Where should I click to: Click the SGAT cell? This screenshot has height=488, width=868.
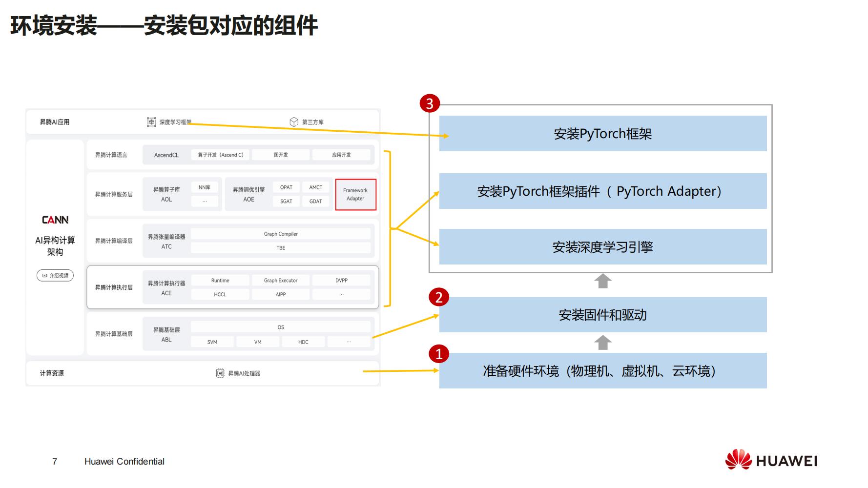pyautogui.click(x=286, y=201)
